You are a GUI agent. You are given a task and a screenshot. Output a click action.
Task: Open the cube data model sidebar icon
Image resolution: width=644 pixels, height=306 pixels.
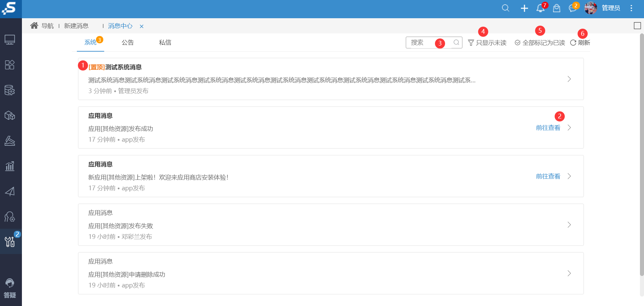10,115
